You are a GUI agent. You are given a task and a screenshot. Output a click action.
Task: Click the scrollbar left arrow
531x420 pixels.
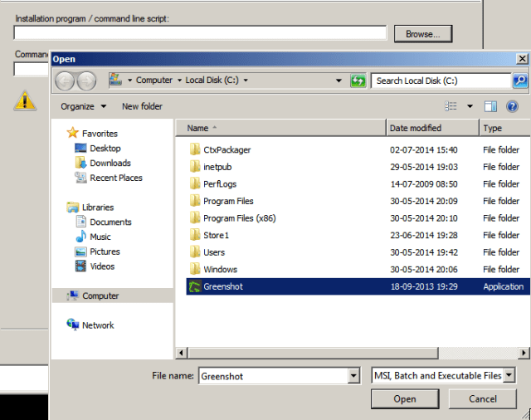click(181, 353)
